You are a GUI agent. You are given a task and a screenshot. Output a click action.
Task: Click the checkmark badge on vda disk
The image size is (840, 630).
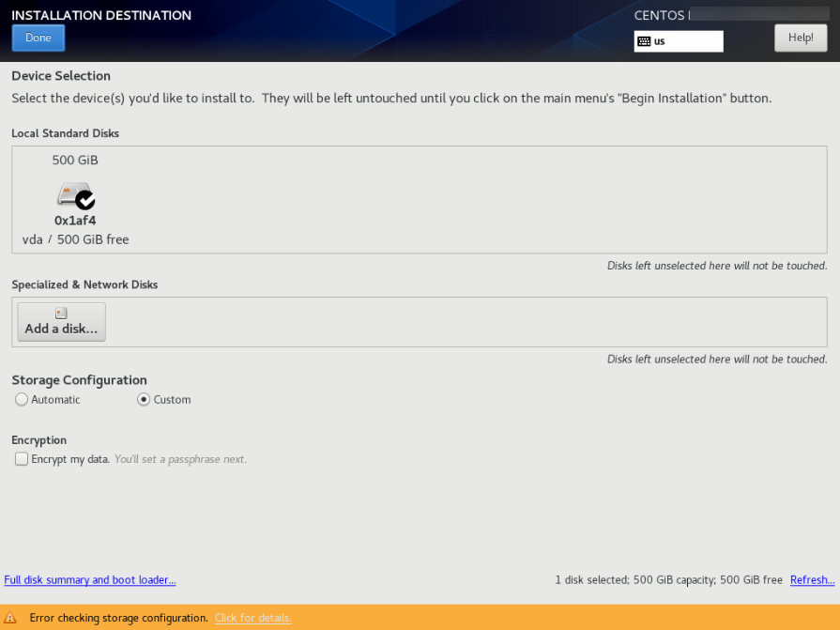click(85, 200)
